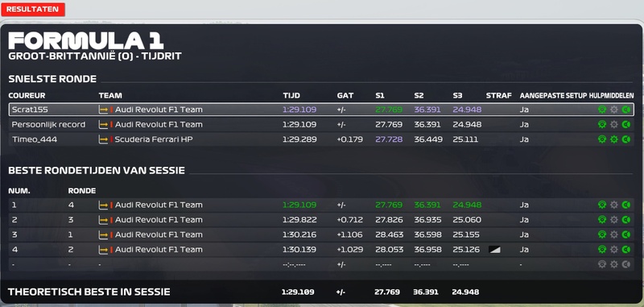Click the traction assist icon in Scrat155 row
Image resolution: width=644 pixels, height=307 pixels.
coord(602,110)
